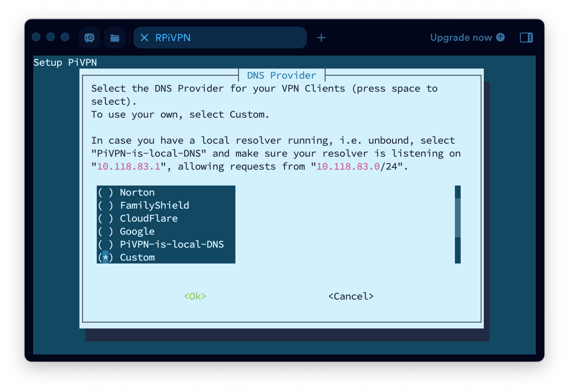This screenshot has width=569, height=392.
Task: Open a new tab with plus
Action: click(321, 38)
